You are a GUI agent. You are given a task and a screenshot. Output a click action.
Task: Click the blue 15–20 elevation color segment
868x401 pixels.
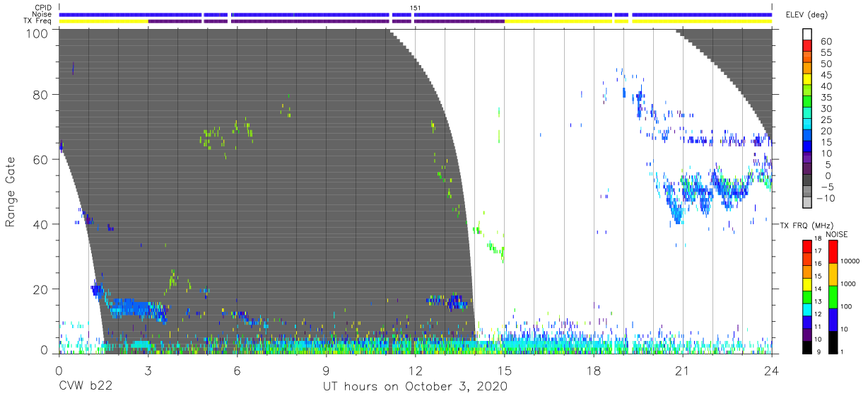808,136
